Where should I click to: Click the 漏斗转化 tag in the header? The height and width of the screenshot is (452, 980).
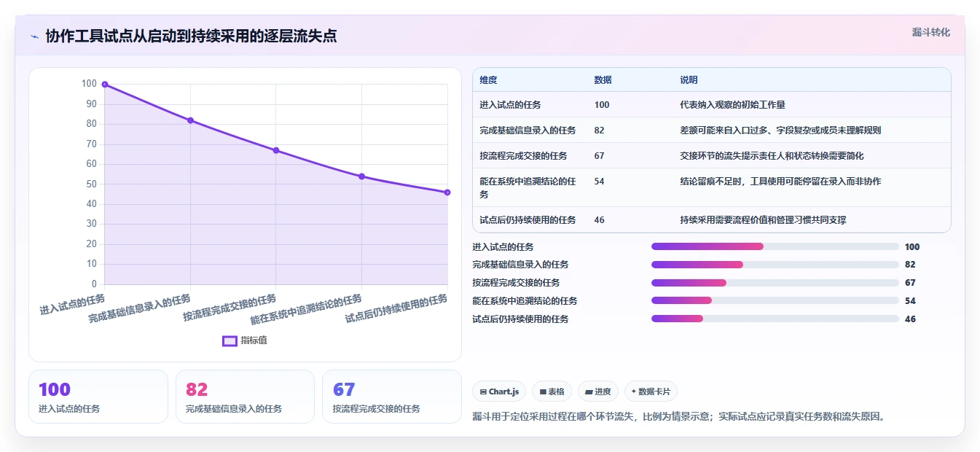point(931,32)
